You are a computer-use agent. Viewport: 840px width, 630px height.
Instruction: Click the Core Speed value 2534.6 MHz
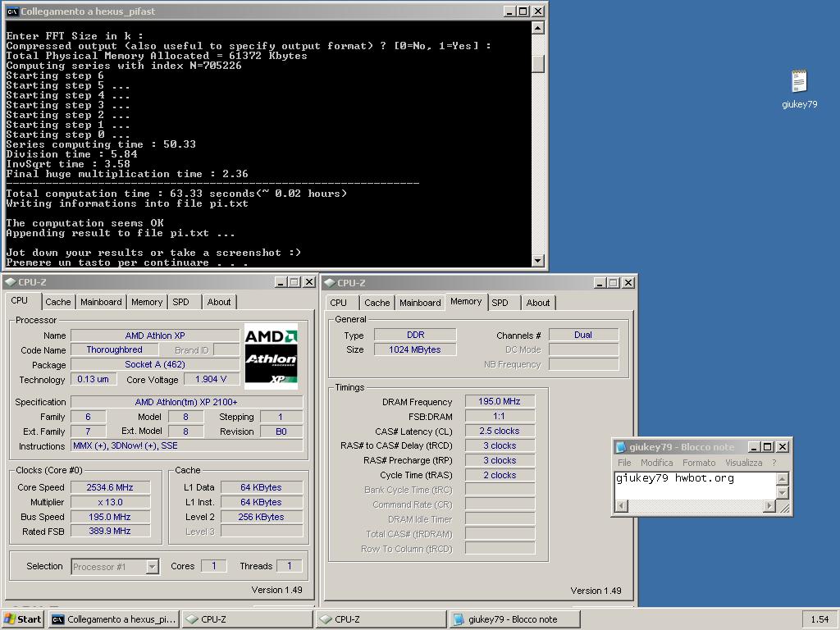tap(110, 487)
